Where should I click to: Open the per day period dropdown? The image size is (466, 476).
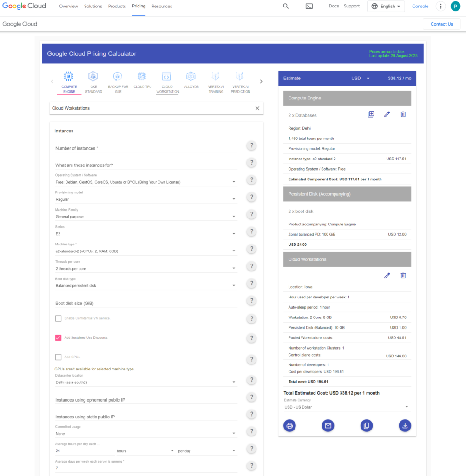point(207,451)
